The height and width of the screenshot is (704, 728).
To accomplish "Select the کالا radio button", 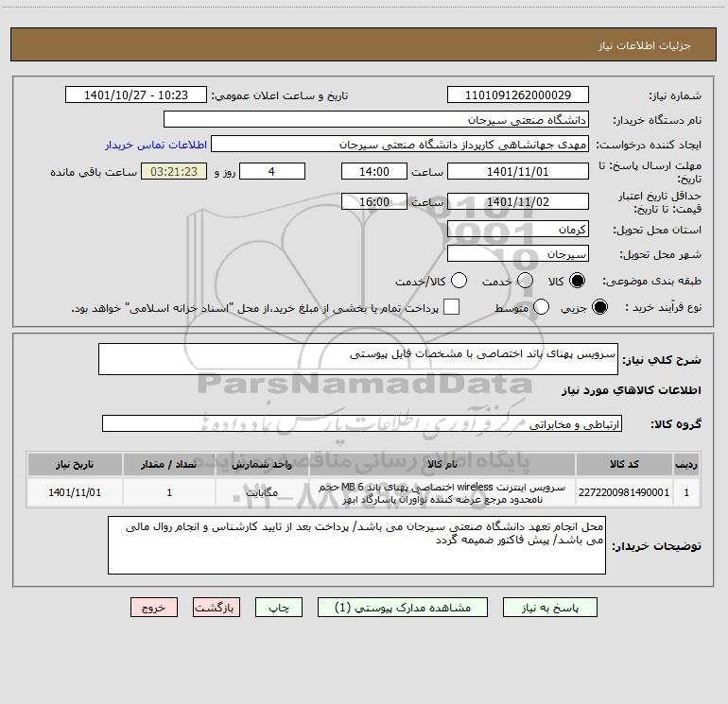I will (x=577, y=281).
